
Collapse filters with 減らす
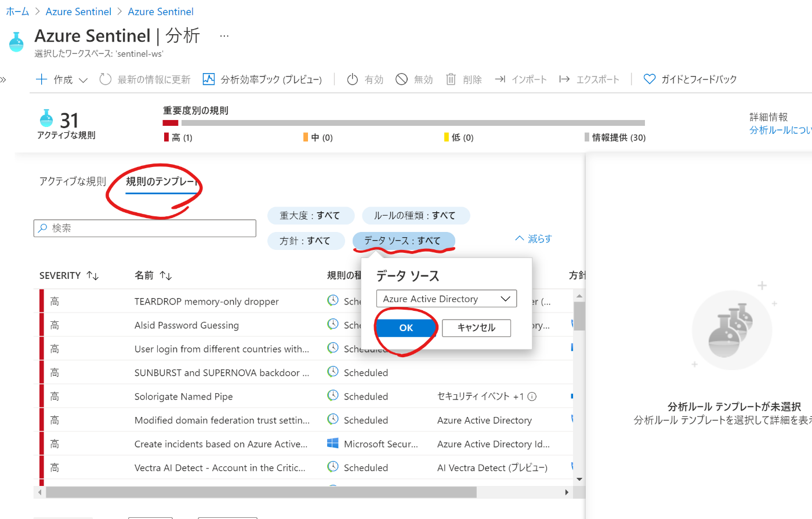coord(534,239)
